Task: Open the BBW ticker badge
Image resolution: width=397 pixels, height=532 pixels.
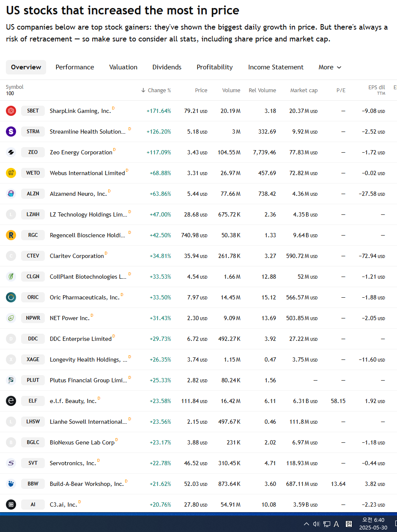Action: tap(33, 484)
